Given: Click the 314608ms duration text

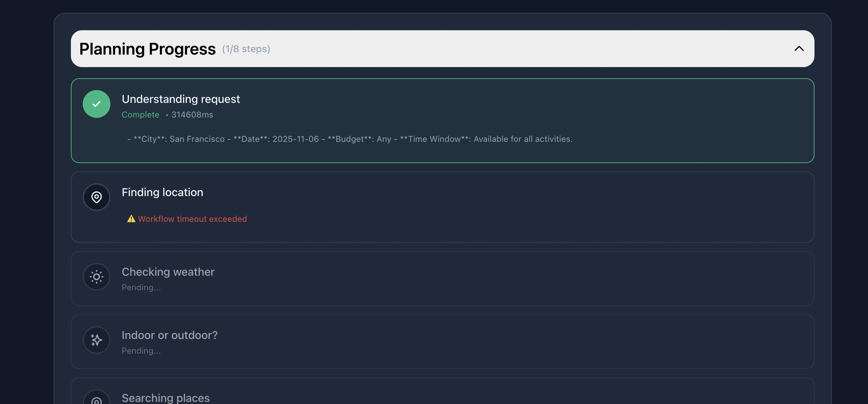Looking at the screenshot, I should tap(192, 115).
